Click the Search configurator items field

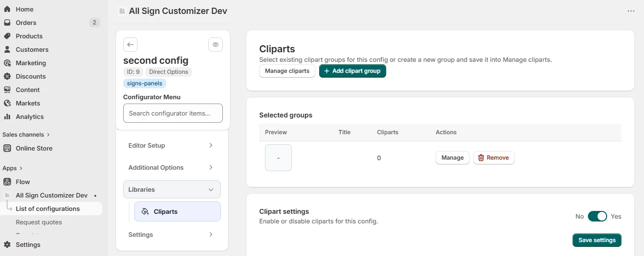click(173, 113)
